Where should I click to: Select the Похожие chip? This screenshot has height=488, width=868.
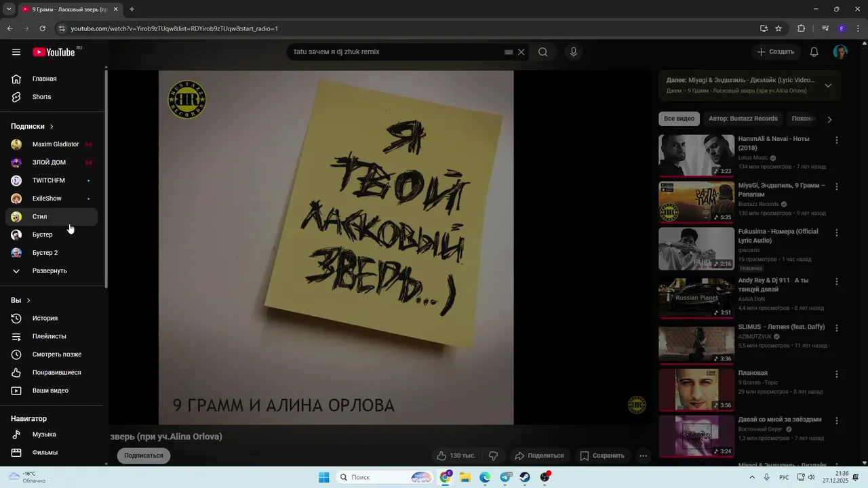click(803, 119)
